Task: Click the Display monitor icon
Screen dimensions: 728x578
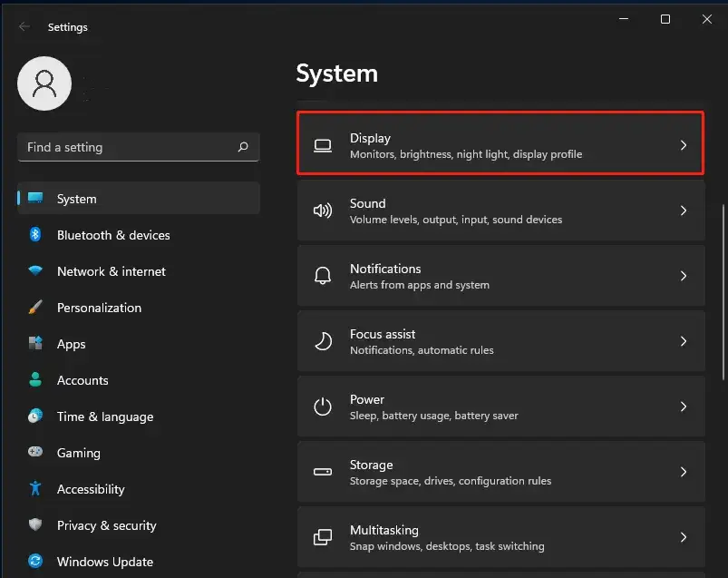Action: tap(323, 143)
